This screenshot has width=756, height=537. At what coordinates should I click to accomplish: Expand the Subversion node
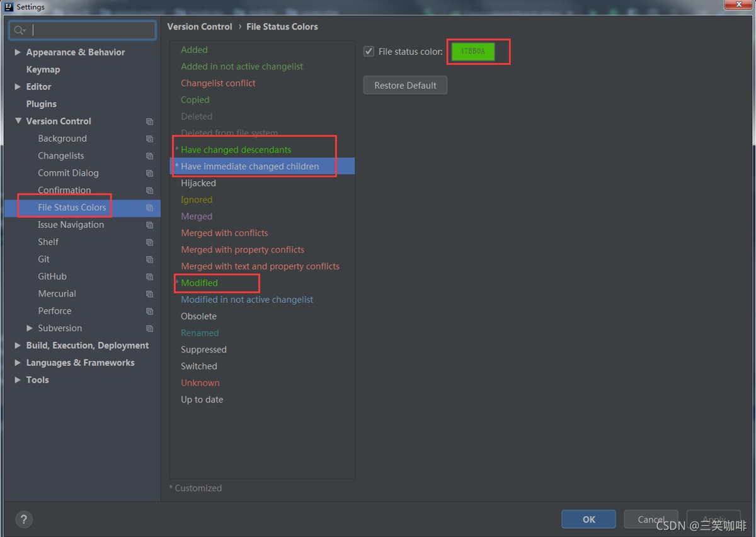coord(30,328)
